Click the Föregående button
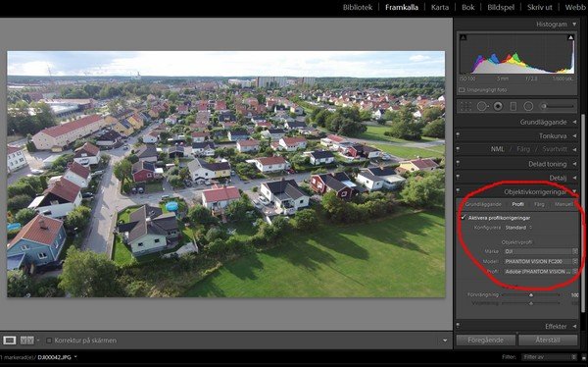This screenshot has width=588, height=367. 486,341
